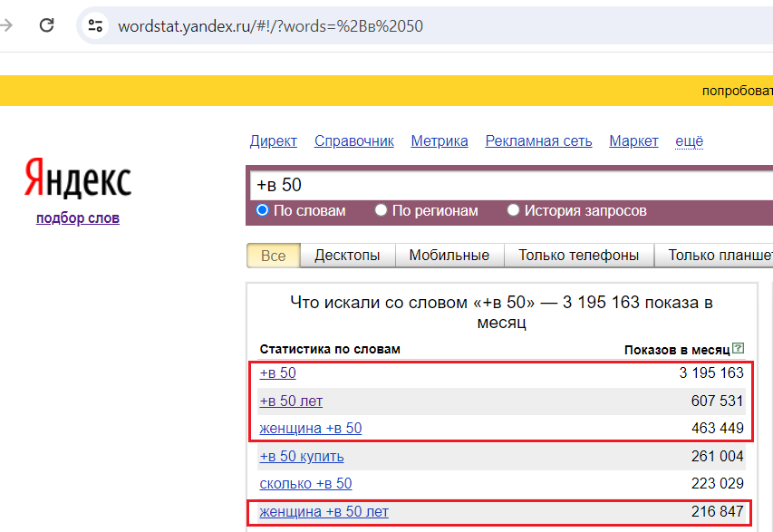Click the попробовать text in yellow banner
The height and width of the screenshot is (532, 773).
click(x=738, y=91)
